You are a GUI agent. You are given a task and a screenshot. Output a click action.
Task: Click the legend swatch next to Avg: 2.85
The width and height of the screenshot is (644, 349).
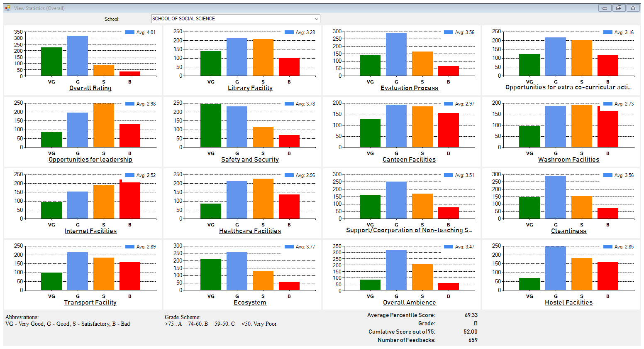pos(608,247)
